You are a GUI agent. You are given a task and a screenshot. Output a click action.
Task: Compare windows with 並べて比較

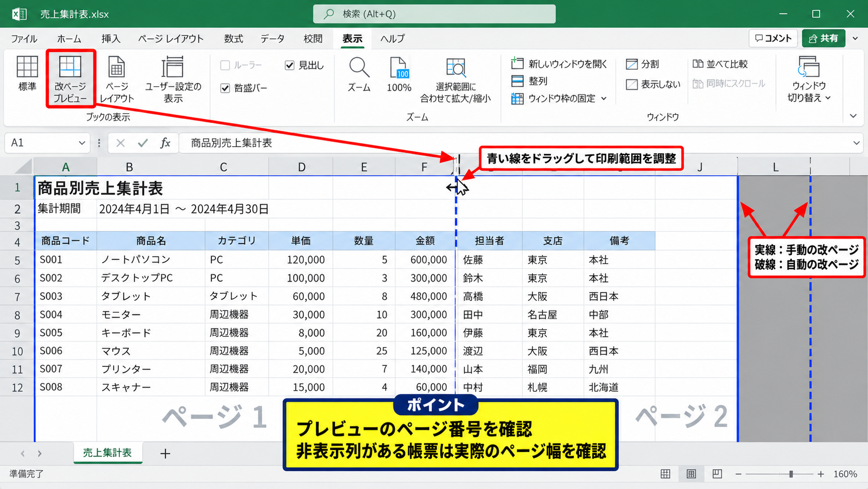[x=720, y=64]
